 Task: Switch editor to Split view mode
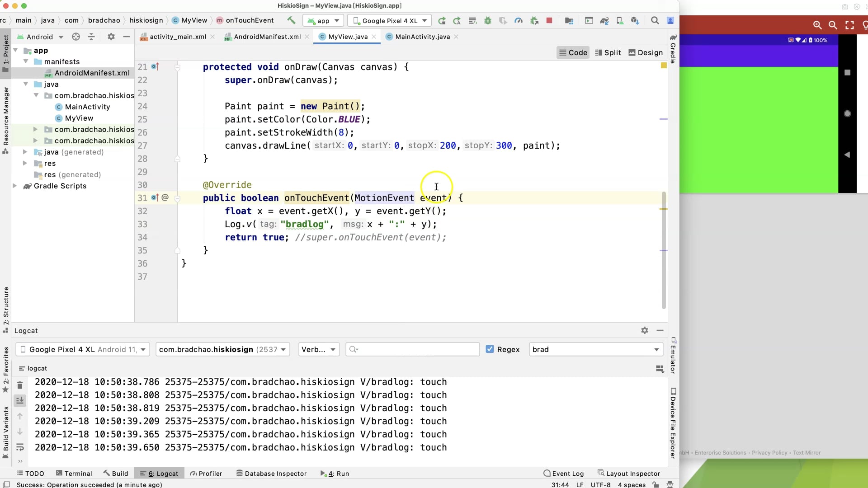608,52
